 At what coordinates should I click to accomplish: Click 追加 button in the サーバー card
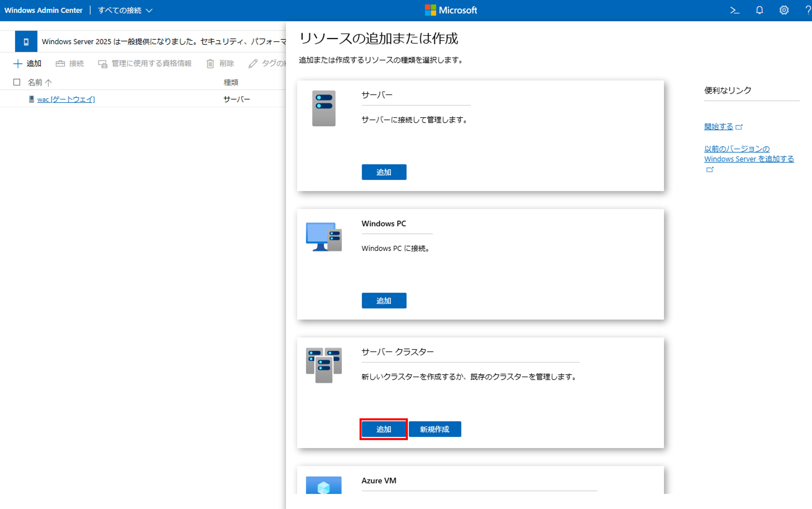(x=384, y=172)
